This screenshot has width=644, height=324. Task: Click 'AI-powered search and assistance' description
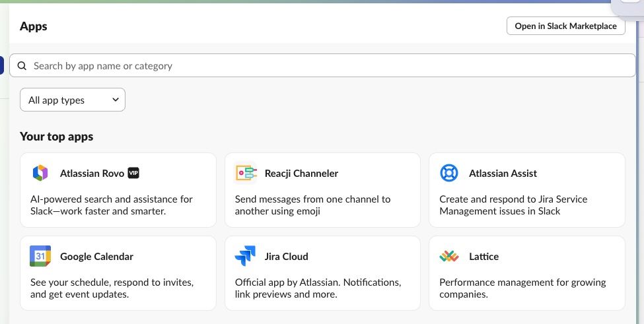(112, 205)
